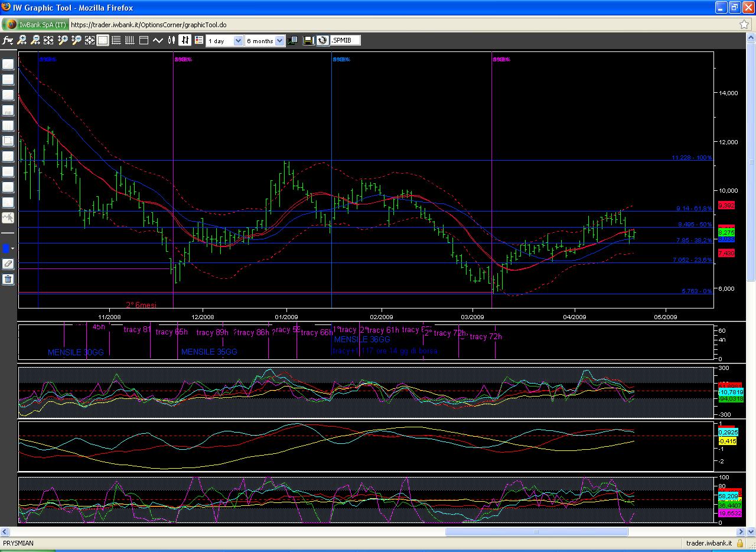Click the panel window layout icon
Screen dimensions: 756x552
(144, 40)
